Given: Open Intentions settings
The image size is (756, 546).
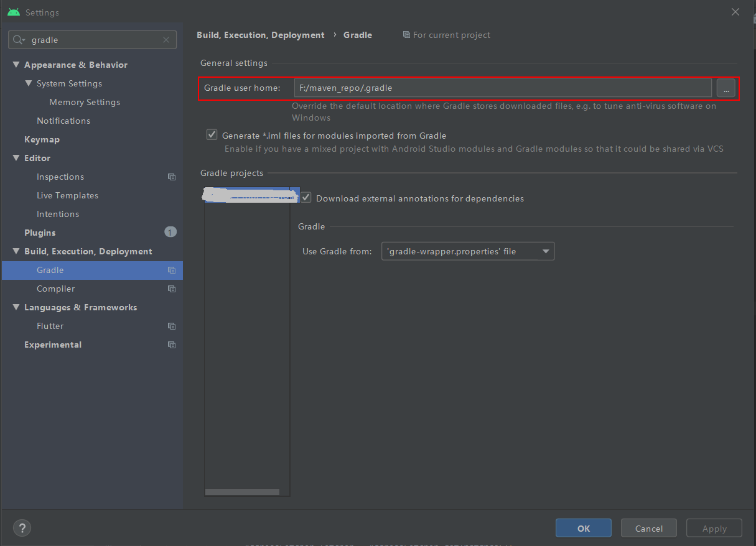Looking at the screenshot, I should [x=58, y=214].
